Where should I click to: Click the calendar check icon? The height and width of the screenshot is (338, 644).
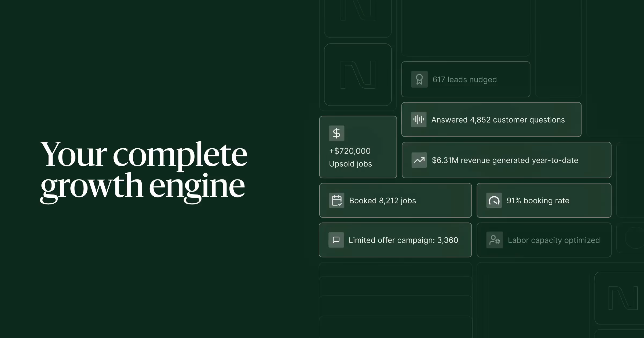[336, 200]
